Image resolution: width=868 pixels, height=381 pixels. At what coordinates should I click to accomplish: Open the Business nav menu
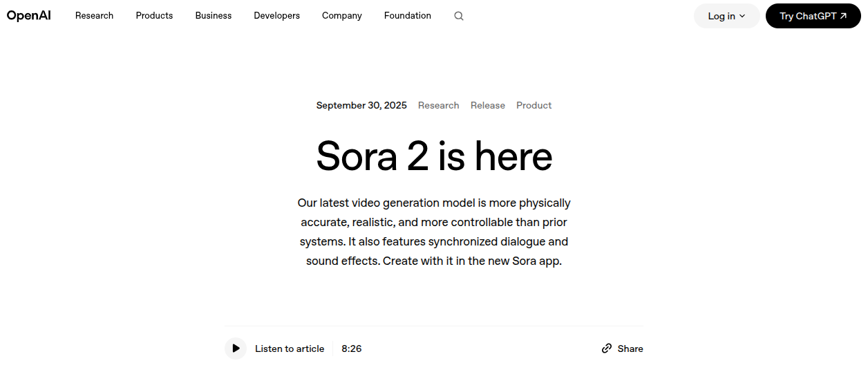click(x=214, y=16)
